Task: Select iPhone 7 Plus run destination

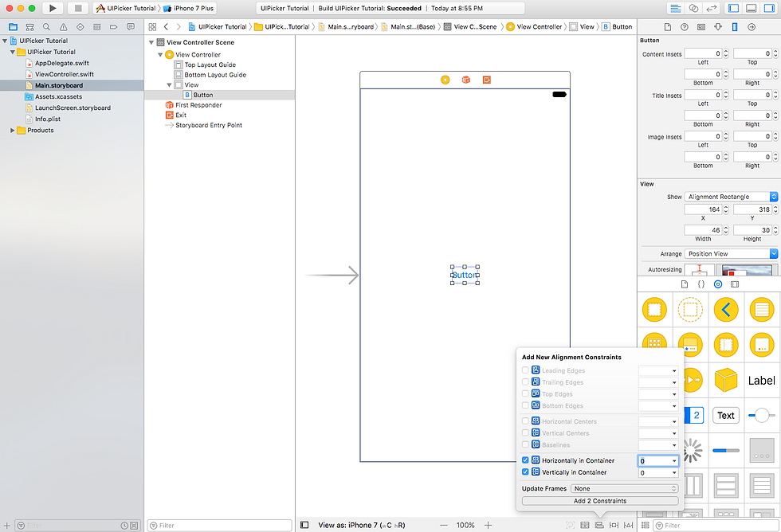Action: (189, 8)
